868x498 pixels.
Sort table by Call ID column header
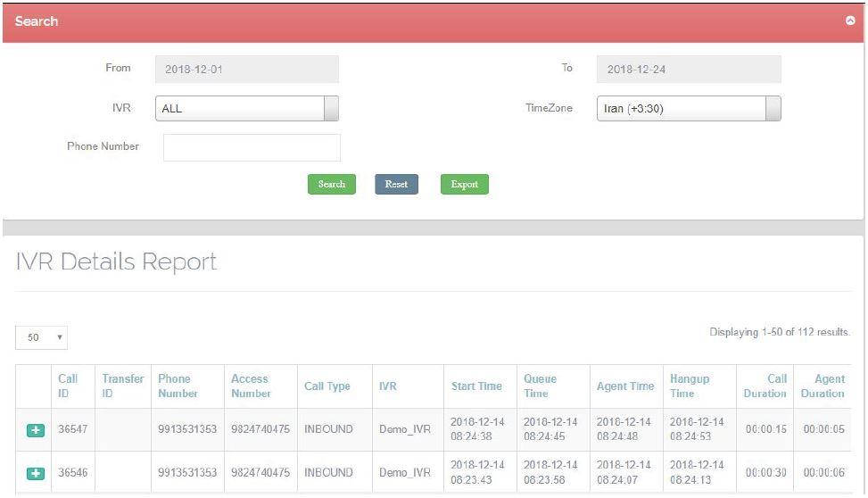point(68,386)
